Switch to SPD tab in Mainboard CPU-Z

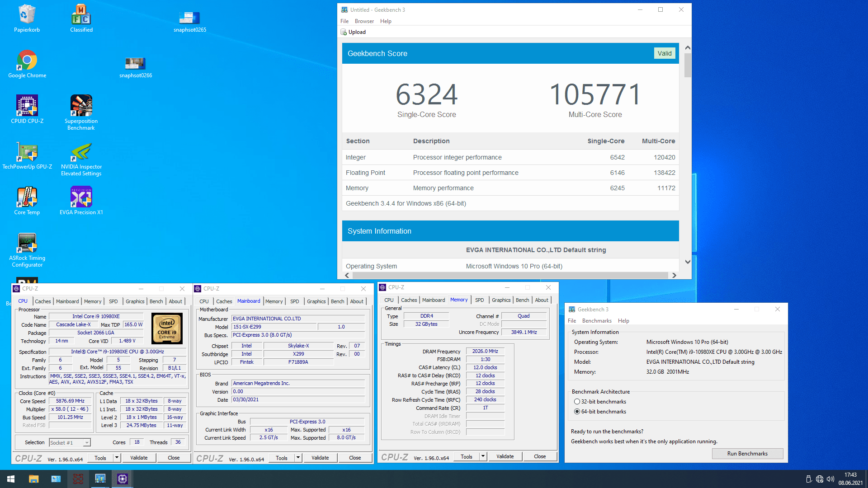(294, 301)
